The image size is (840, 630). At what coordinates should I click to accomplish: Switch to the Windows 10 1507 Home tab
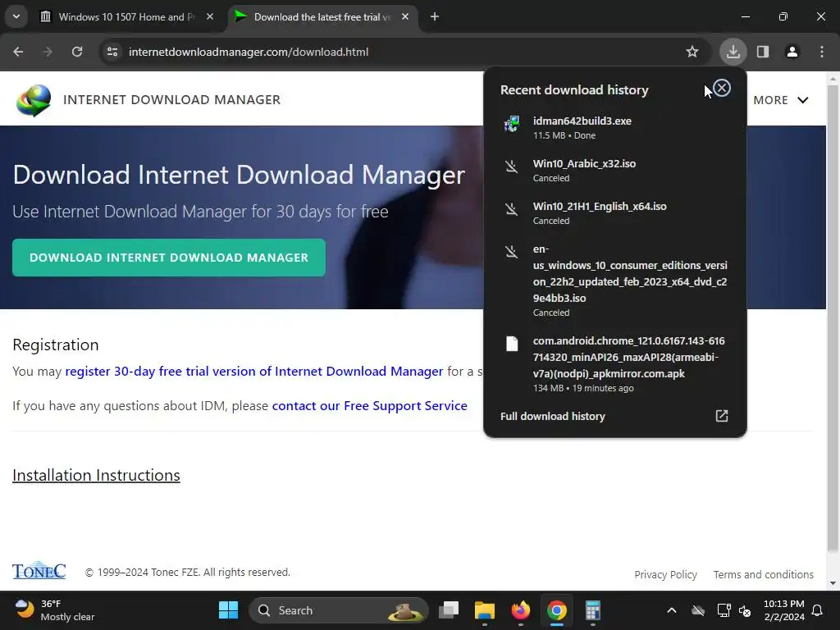(127, 17)
